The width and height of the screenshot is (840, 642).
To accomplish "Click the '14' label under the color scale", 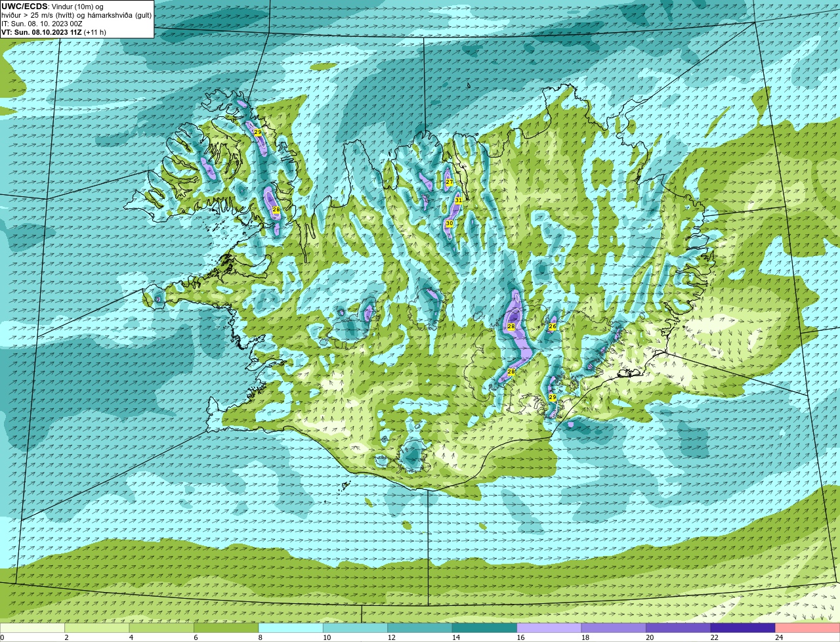I will [x=455, y=637].
